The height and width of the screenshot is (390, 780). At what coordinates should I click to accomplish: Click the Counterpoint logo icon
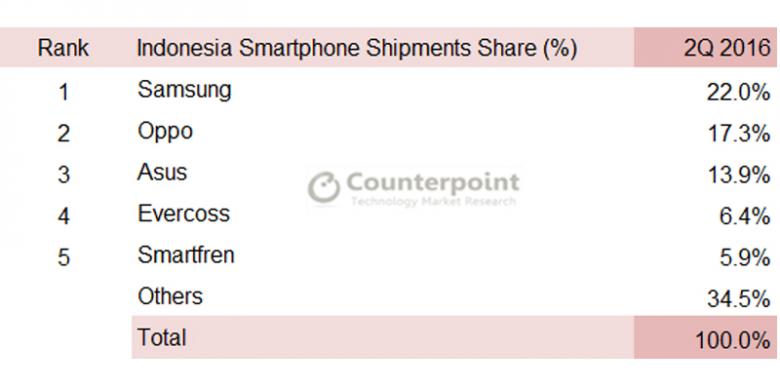pos(324,188)
